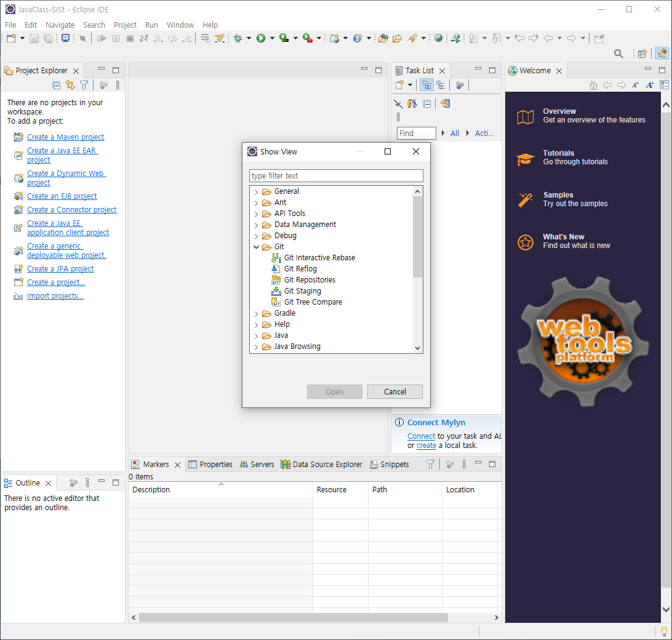Expand the Java Browsing folder
Screen dimensions: 672x640
pyautogui.click(x=256, y=347)
